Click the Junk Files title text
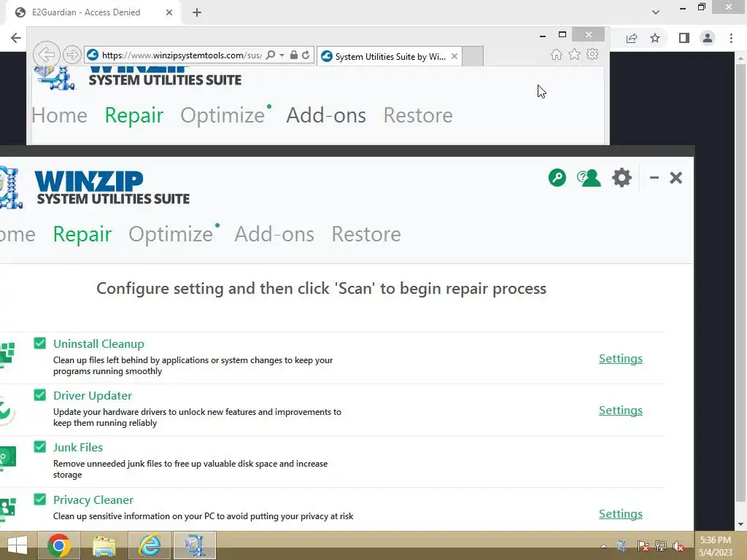The image size is (747, 560). pos(77,448)
